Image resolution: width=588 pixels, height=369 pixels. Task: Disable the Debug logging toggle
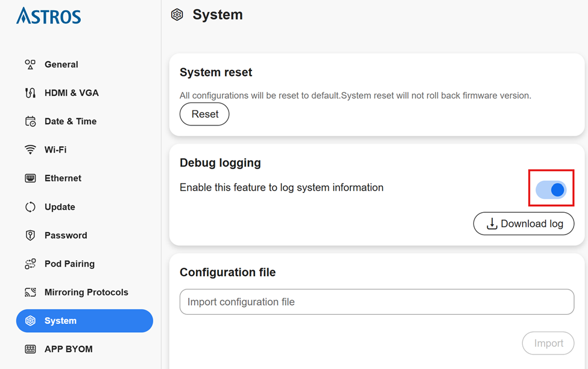pyautogui.click(x=551, y=190)
